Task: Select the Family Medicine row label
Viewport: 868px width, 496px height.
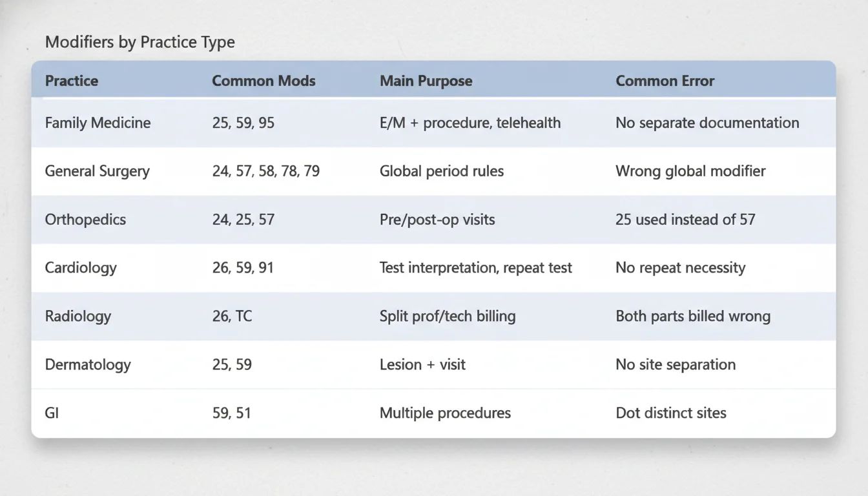Action: click(98, 123)
